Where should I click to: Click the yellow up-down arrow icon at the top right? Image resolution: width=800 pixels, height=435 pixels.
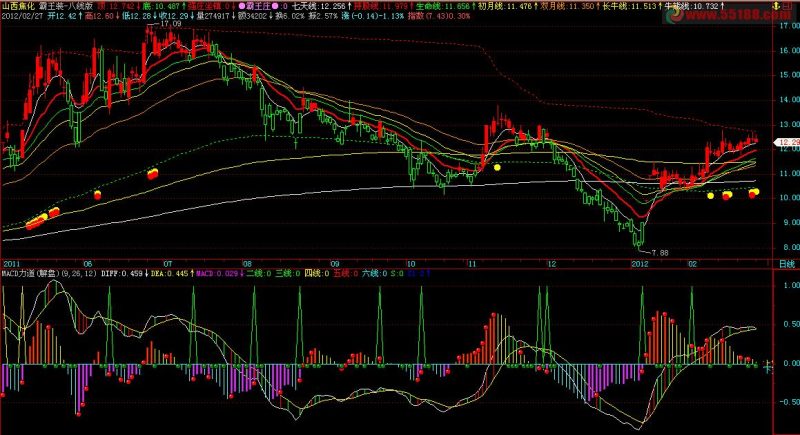pos(776,6)
